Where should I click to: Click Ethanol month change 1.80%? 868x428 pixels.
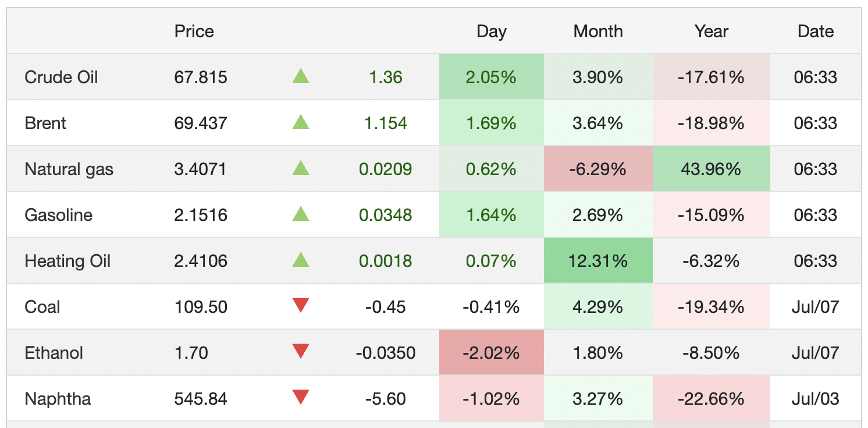coord(598,352)
